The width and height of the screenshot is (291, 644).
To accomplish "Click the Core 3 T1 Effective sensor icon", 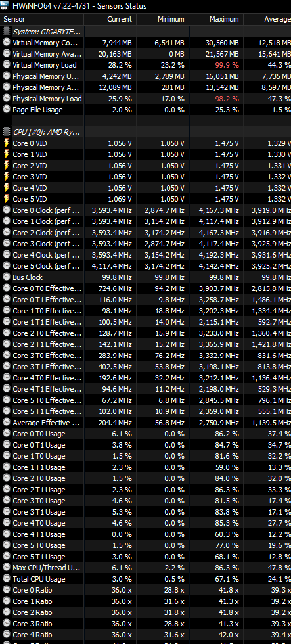I will pyautogui.click(x=7, y=367).
